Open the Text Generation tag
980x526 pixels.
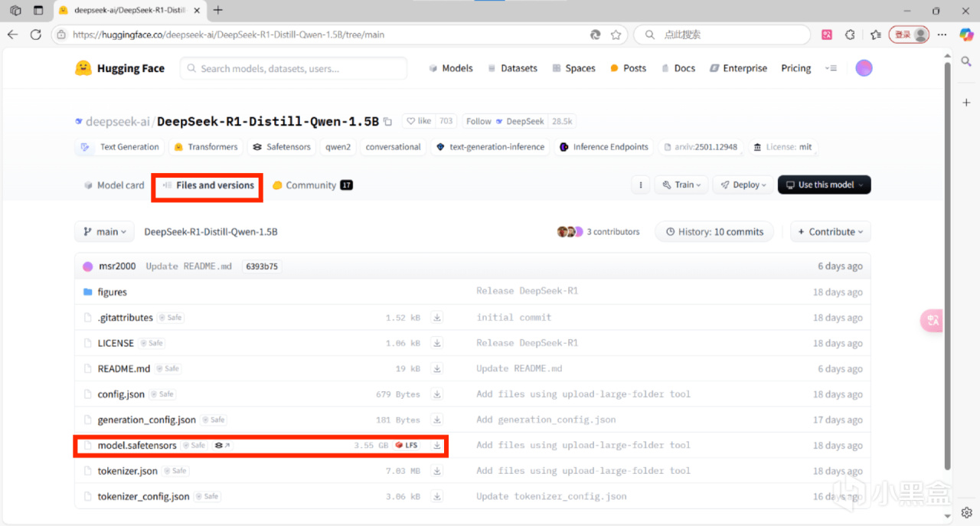(119, 147)
